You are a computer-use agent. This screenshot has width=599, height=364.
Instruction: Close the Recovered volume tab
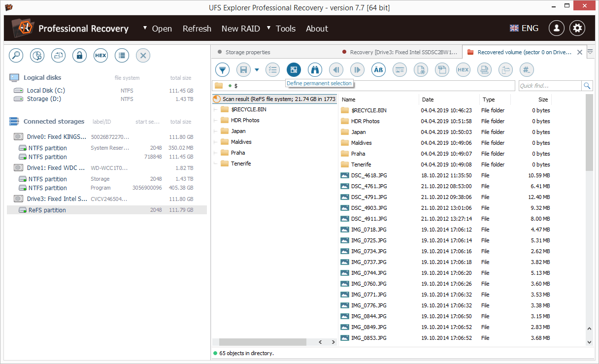coord(580,52)
